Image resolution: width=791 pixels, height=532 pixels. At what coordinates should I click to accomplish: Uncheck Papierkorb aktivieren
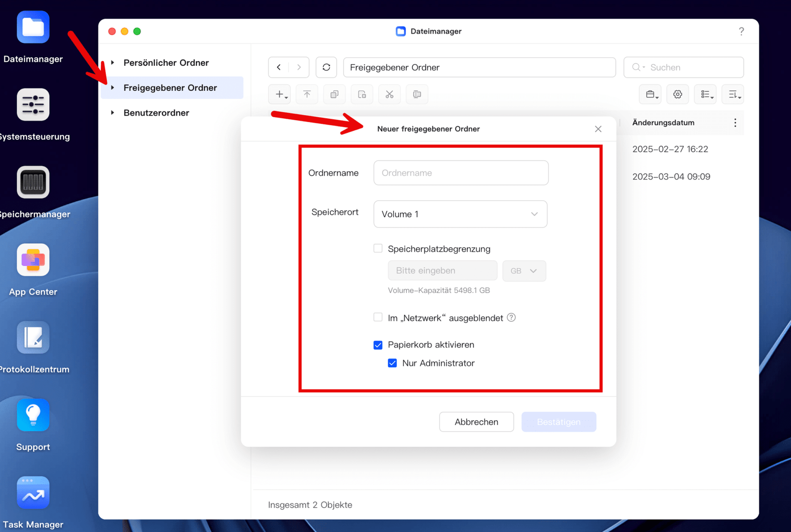pyautogui.click(x=378, y=345)
